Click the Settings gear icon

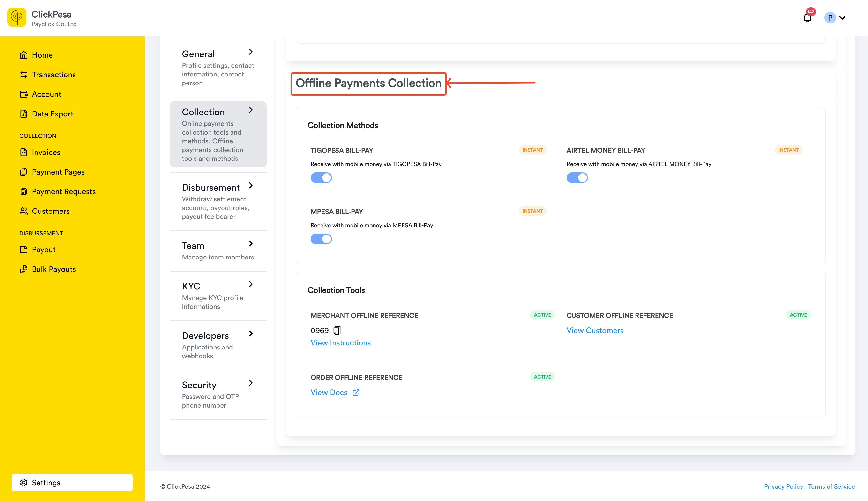pyautogui.click(x=24, y=483)
